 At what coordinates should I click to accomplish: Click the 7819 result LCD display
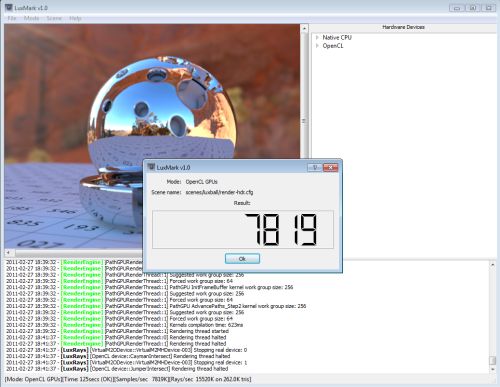point(243,229)
